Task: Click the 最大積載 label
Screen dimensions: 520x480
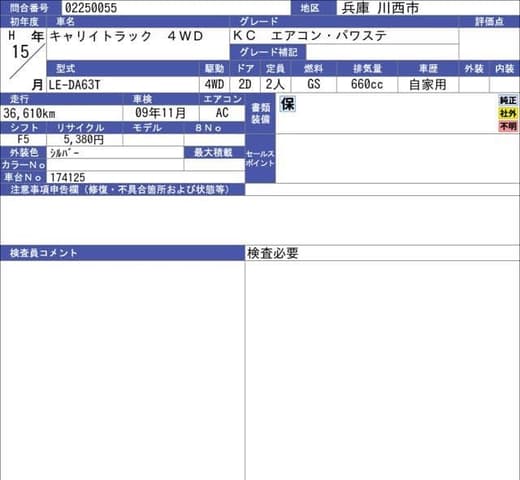Action: click(213, 153)
